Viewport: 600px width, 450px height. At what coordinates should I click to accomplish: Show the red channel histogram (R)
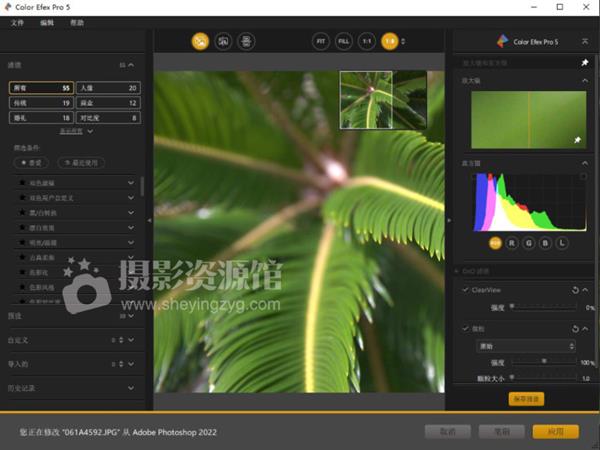(513, 242)
